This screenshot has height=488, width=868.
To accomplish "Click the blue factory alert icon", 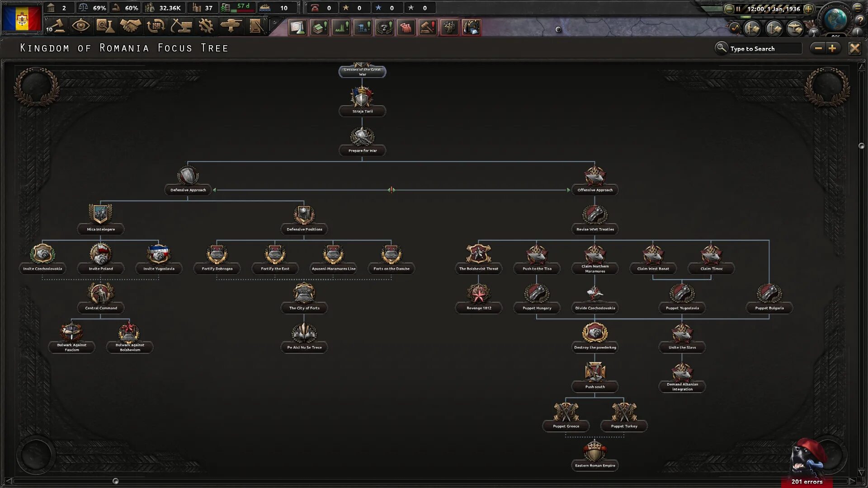I will tap(363, 27).
